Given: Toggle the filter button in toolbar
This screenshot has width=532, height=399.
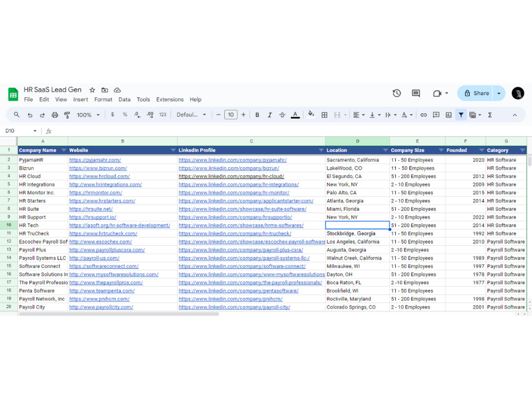Looking at the screenshot, I should (461, 115).
